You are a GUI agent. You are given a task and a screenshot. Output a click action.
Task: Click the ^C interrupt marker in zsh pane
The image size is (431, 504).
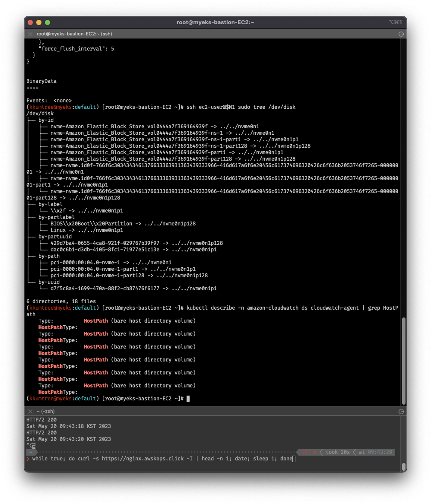pyautogui.click(x=29, y=446)
